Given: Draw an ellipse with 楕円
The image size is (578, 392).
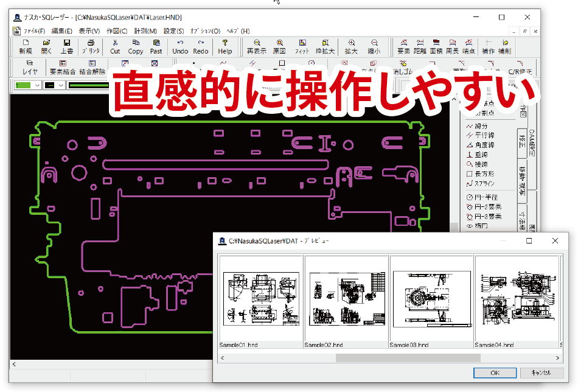Looking at the screenshot, I should [477, 226].
